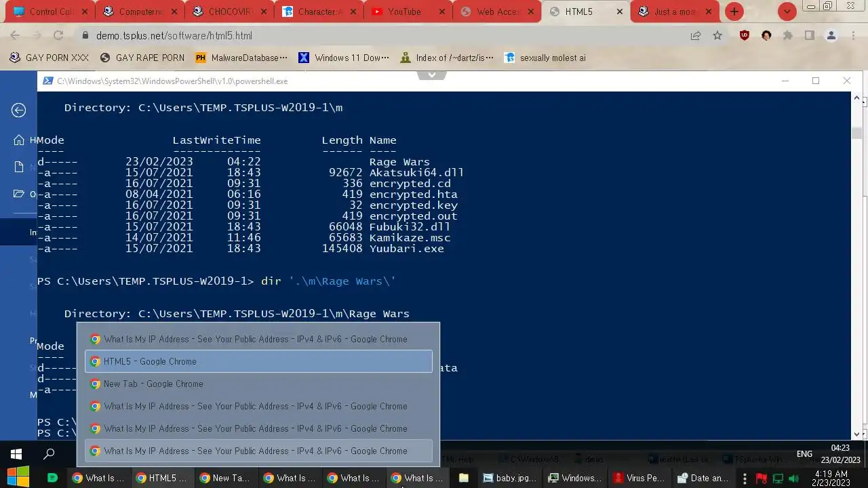Bookmark this page with star
The image size is (868, 488).
(717, 35)
